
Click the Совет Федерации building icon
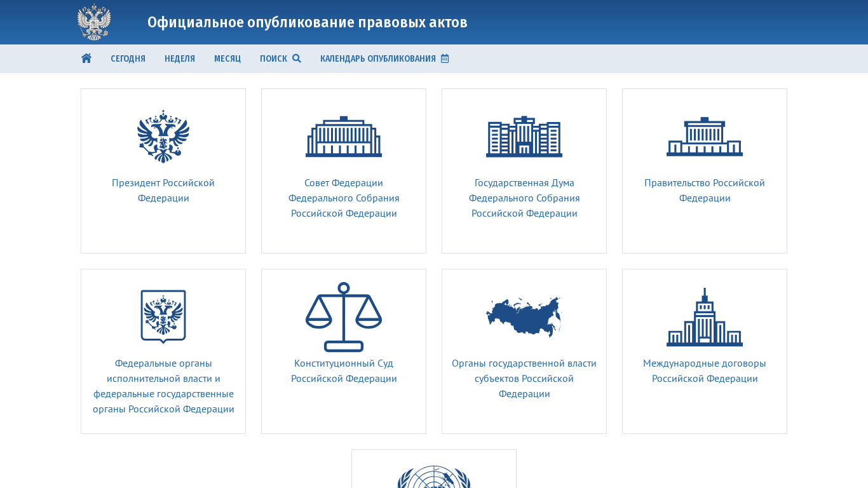tap(344, 137)
